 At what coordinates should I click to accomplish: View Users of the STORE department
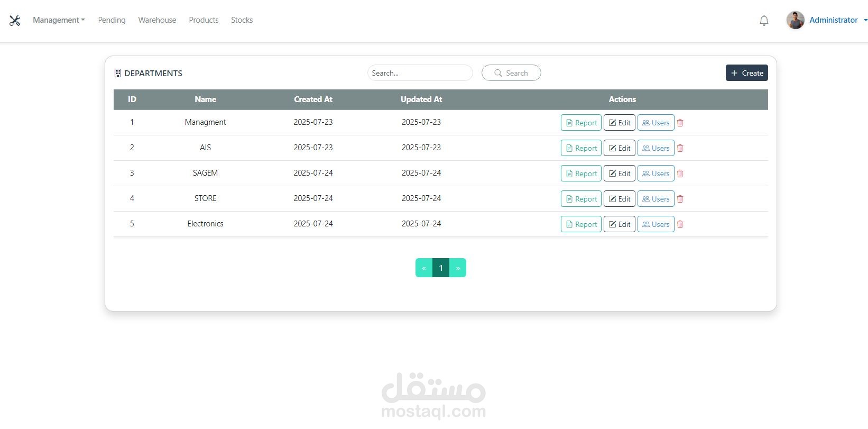(656, 199)
